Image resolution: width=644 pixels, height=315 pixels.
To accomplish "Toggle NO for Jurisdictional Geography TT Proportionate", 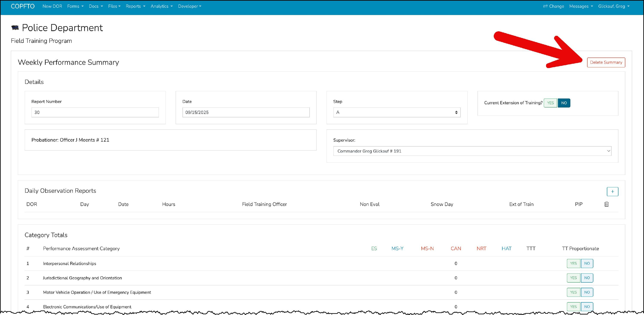I will pyautogui.click(x=587, y=278).
